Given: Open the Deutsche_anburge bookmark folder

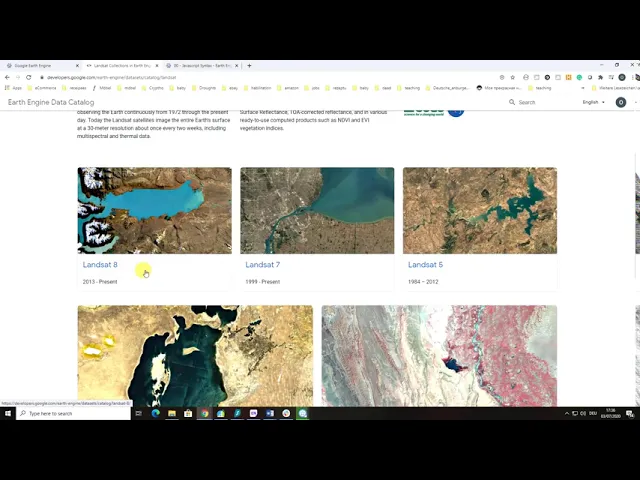Looking at the screenshot, I should (447, 88).
